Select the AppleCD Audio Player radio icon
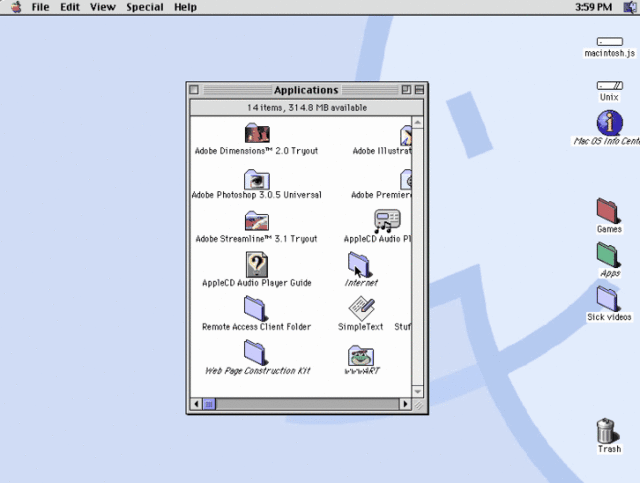The image size is (640, 483). tap(387, 221)
